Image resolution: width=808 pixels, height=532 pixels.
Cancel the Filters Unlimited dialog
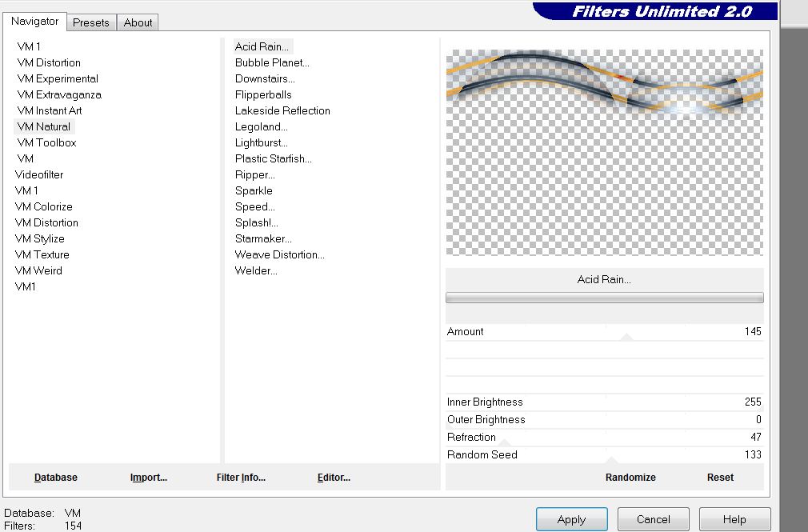click(x=653, y=519)
